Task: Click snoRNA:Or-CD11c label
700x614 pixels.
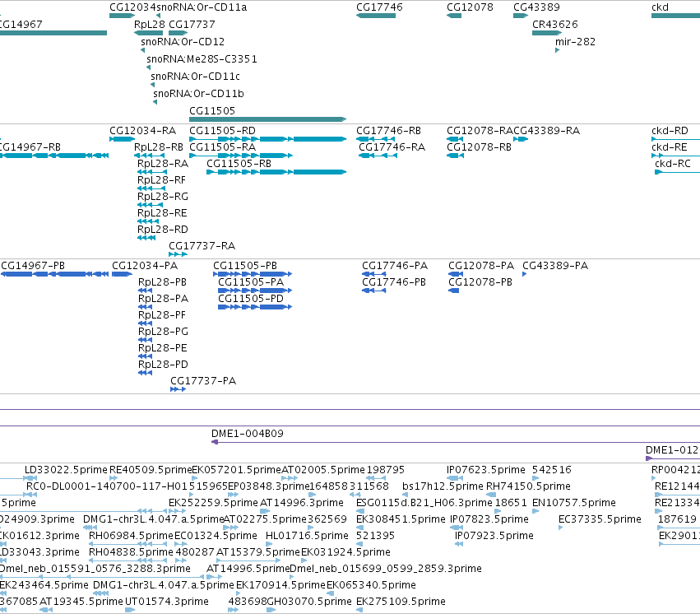Action: [x=195, y=77]
